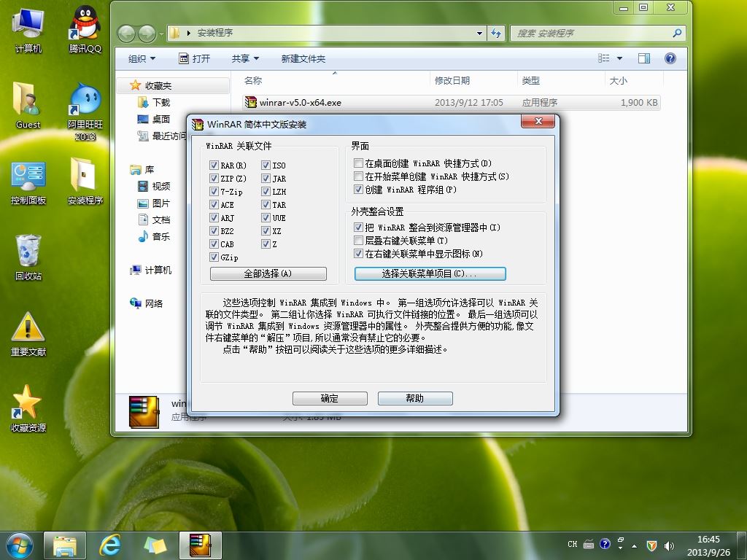
Task: Click the WinRAR taskbar icon
Action: click(x=201, y=545)
